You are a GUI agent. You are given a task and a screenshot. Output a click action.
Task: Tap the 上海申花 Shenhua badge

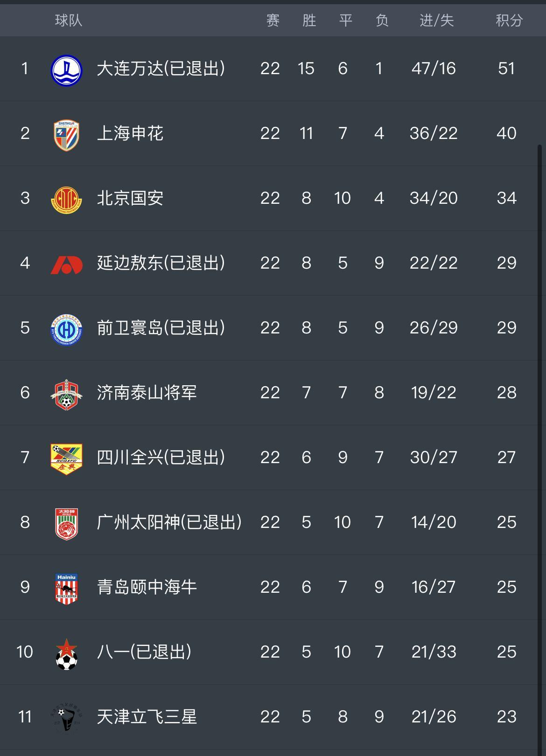pyautogui.click(x=66, y=135)
